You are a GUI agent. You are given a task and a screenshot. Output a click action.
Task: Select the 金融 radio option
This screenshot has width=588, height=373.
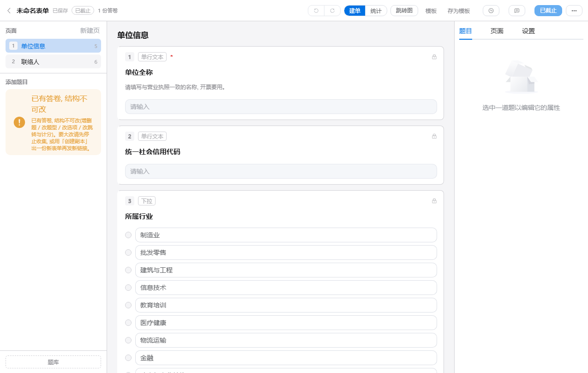(128, 358)
